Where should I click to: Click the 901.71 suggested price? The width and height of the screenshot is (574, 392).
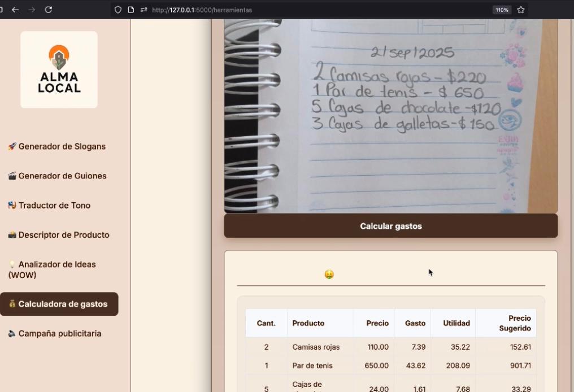(520, 365)
